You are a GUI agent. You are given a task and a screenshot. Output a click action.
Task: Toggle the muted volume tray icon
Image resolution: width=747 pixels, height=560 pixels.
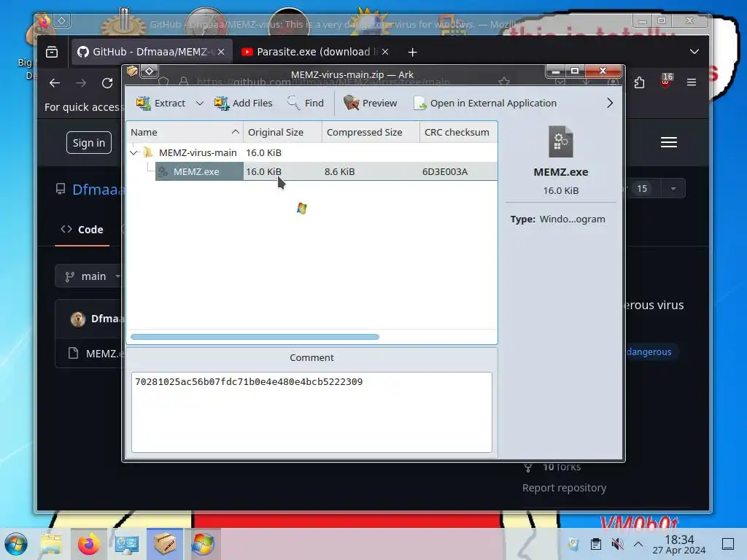click(617, 544)
